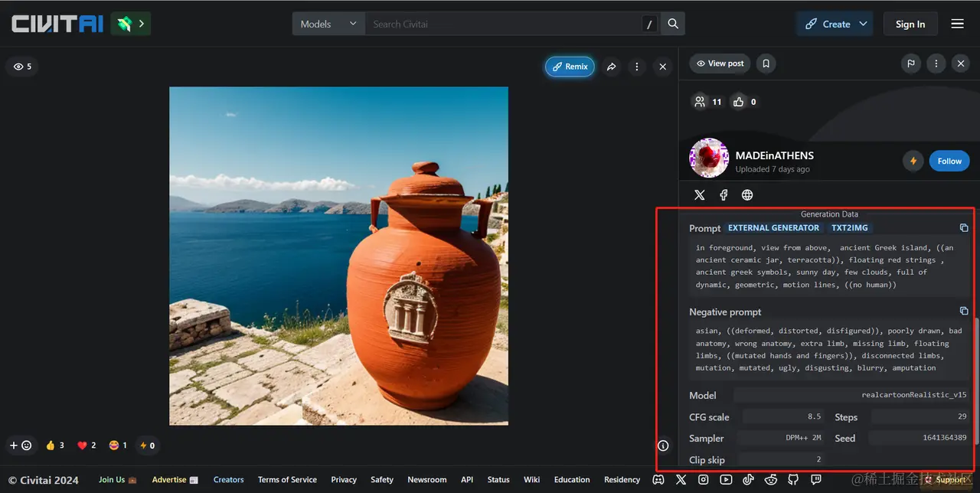
Task: Add emoji reaction to image
Action: point(21,446)
